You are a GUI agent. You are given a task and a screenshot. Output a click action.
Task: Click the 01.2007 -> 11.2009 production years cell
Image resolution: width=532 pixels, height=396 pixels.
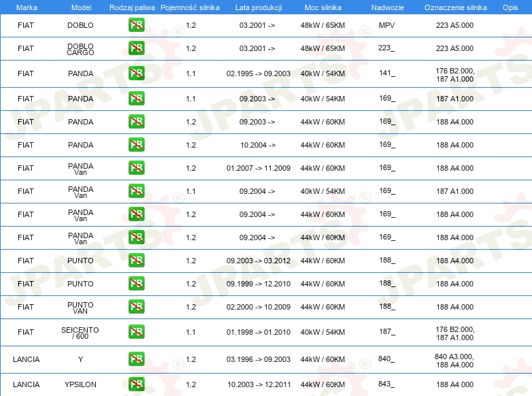(x=259, y=168)
